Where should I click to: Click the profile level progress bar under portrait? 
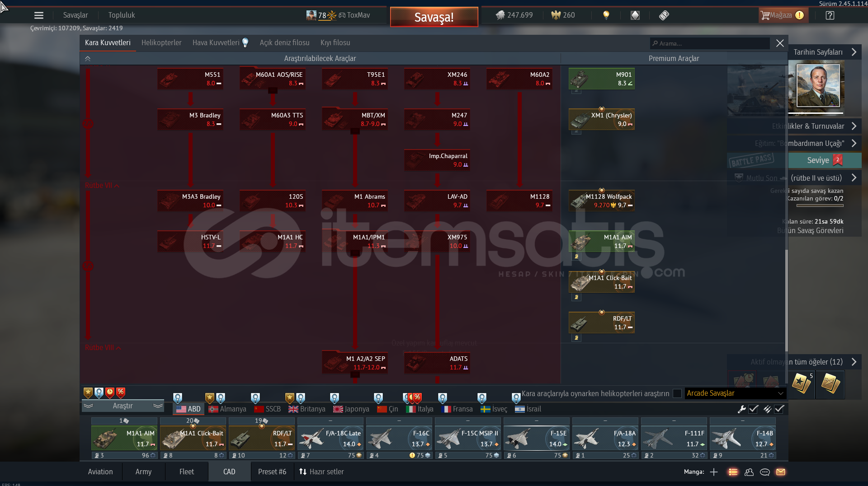[x=816, y=113]
